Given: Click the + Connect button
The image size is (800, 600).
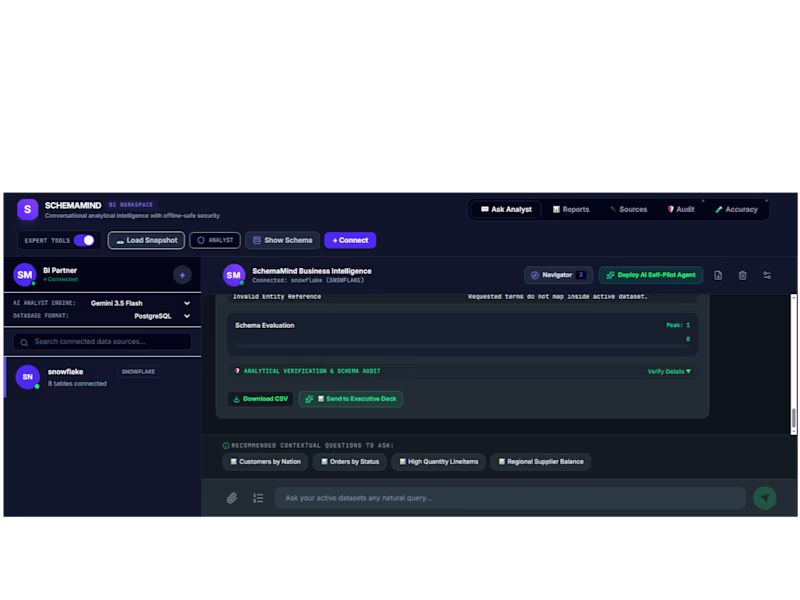Looking at the screenshot, I should click(x=350, y=240).
